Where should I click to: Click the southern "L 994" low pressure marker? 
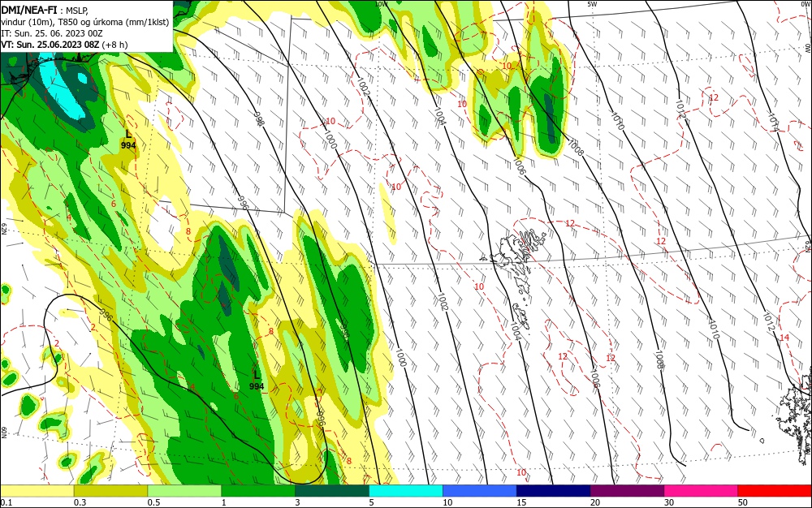point(257,381)
